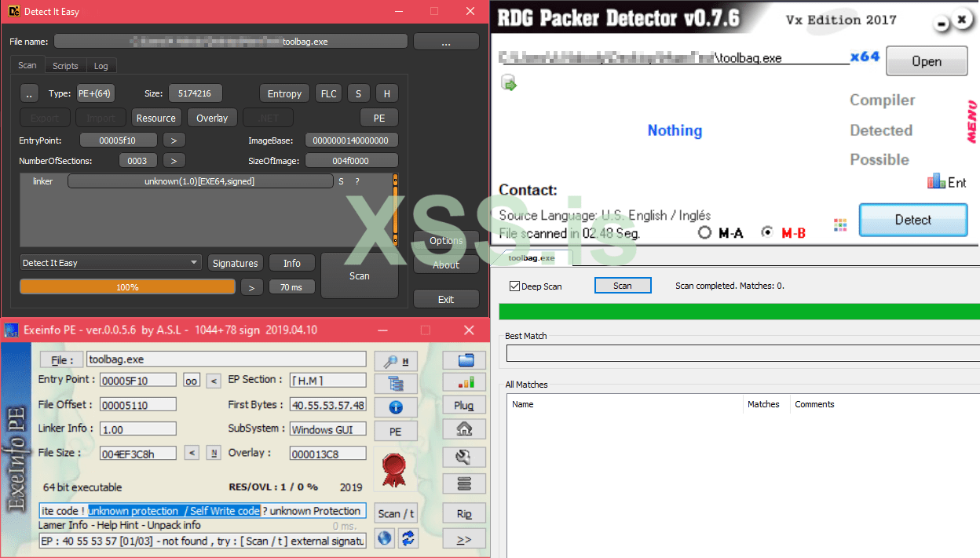Screen dimensions: 980x558
Task: Switch to the Scripts tab
Action: click(65, 66)
